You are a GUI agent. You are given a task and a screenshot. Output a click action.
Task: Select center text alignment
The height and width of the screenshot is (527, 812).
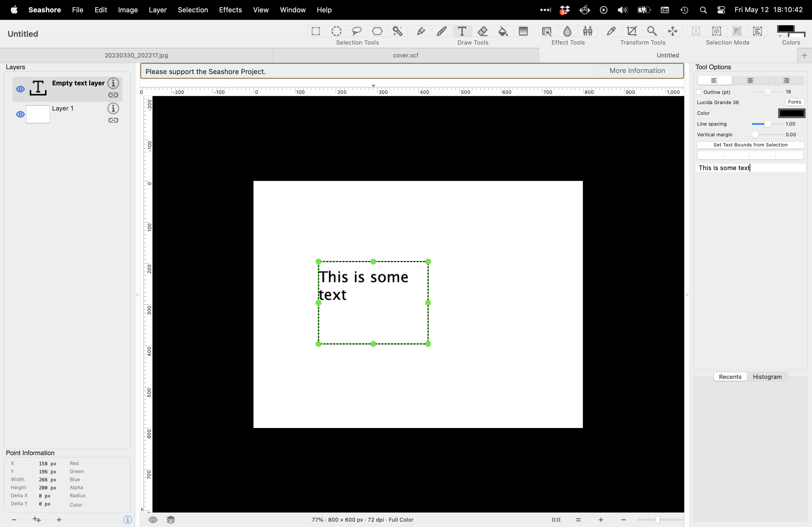click(x=750, y=80)
